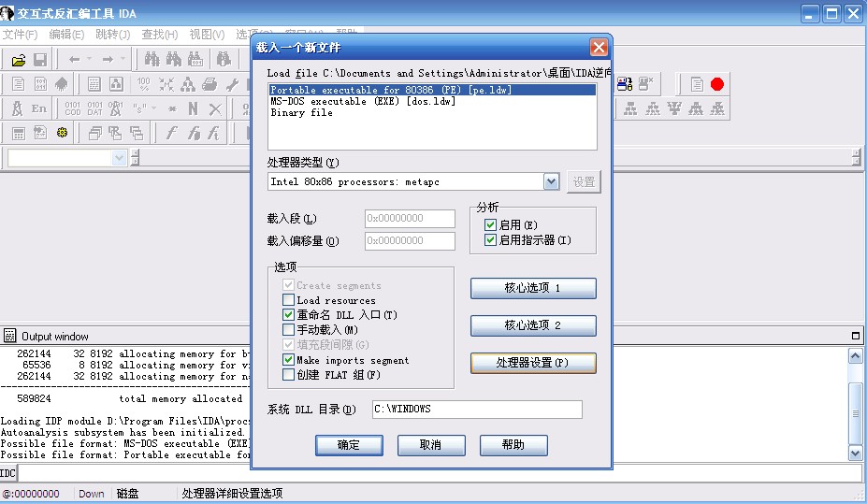867x504 pixels.
Task: Click the 处理器设置(P) button
Action: [x=533, y=363]
